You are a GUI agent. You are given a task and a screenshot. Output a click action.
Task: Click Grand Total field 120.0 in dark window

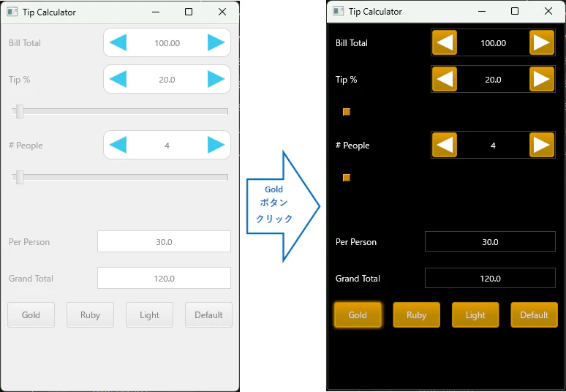[x=490, y=278]
